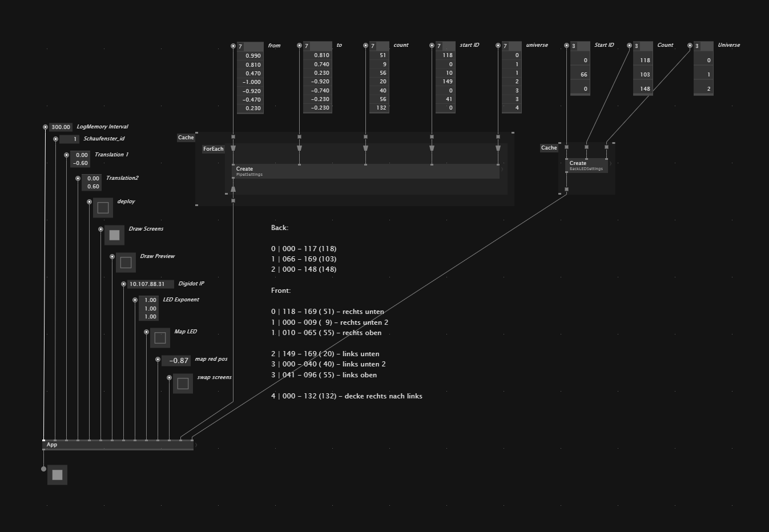Toggle the deploy checkbox
This screenshot has height=532, width=769.
click(103, 208)
